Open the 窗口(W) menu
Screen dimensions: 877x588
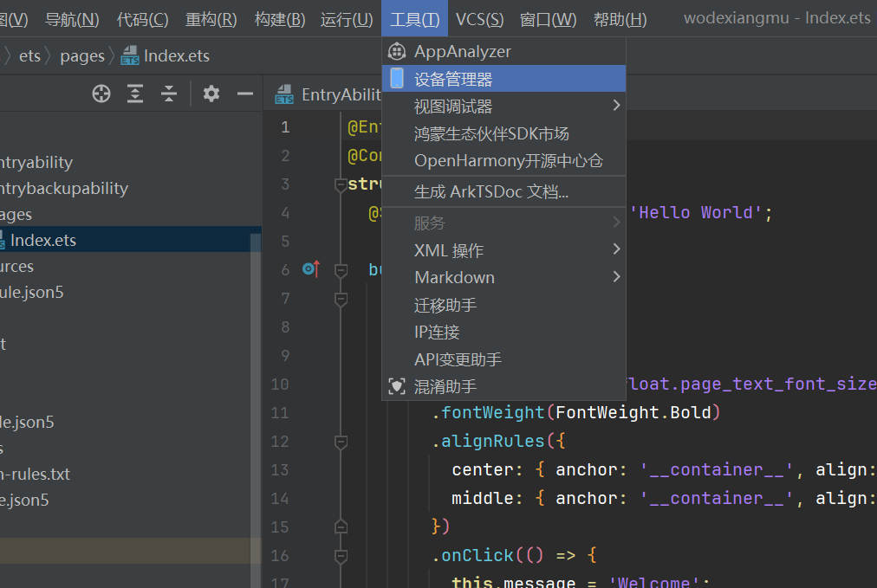pyautogui.click(x=548, y=20)
